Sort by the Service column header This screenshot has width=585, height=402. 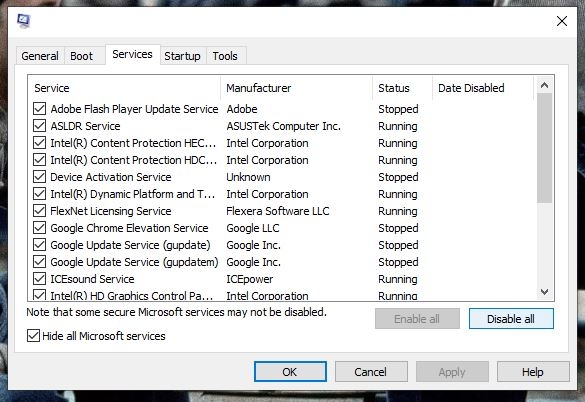pyautogui.click(x=124, y=88)
